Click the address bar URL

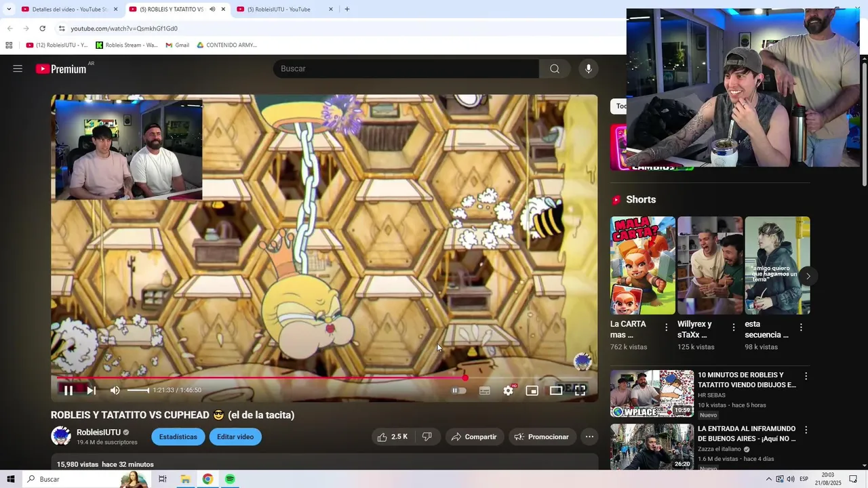[x=124, y=28]
